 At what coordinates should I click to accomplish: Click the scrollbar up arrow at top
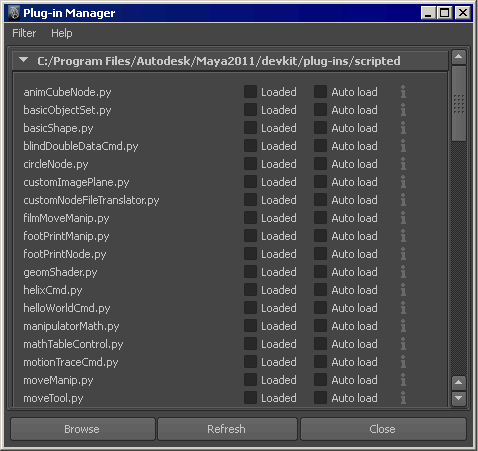[x=459, y=57]
